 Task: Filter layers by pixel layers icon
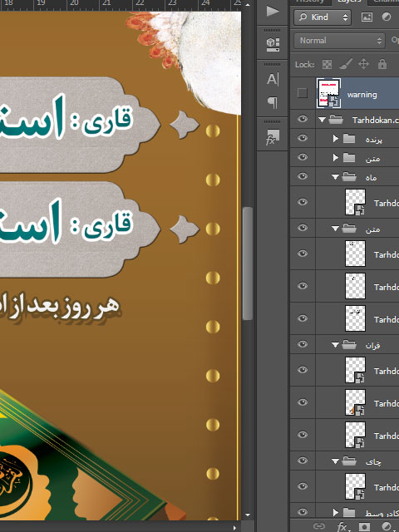[367, 17]
